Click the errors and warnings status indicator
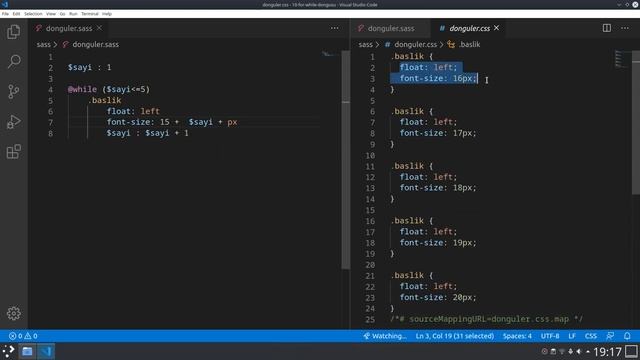The height and width of the screenshot is (360, 640). pyautogui.click(x=23, y=336)
